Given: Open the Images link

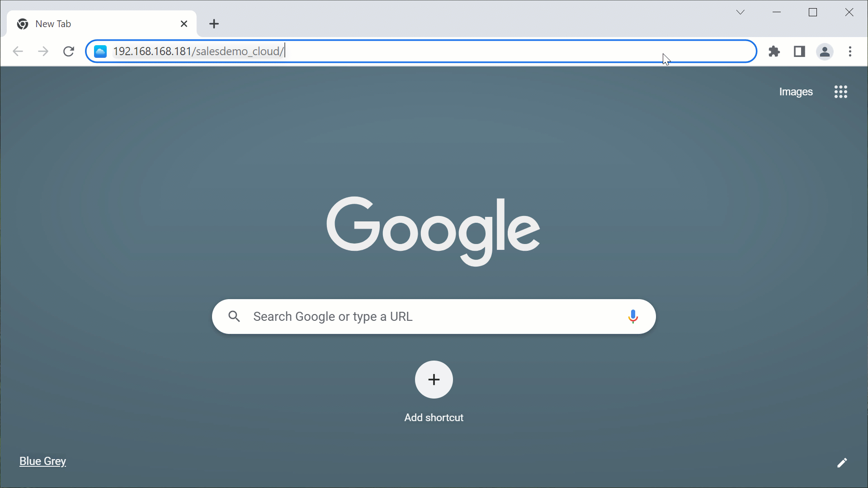Looking at the screenshot, I should click(796, 92).
